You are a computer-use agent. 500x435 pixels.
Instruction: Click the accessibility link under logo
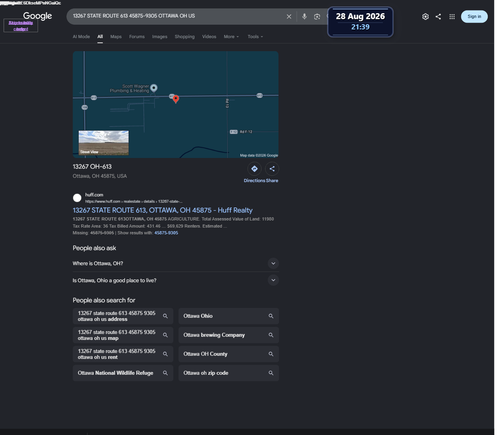[21, 26]
